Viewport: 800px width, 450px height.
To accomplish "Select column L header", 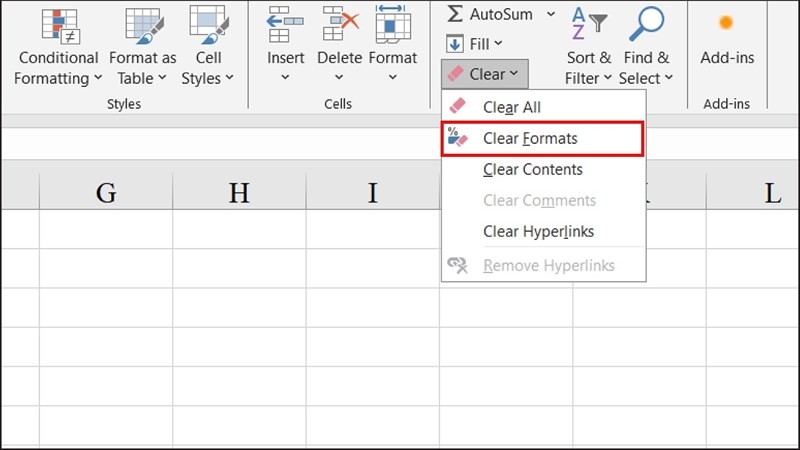I will (753, 192).
